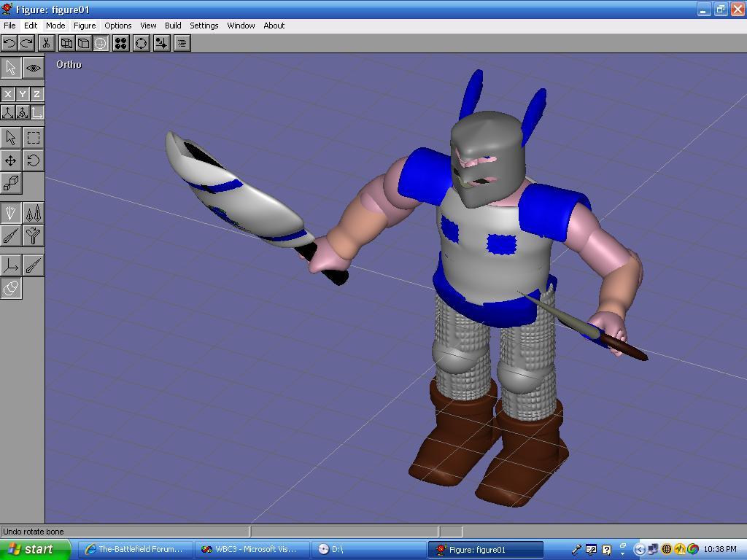The height and width of the screenshot is (560, 747).
Task: Open the Options menu
Action: pos(117,26)
